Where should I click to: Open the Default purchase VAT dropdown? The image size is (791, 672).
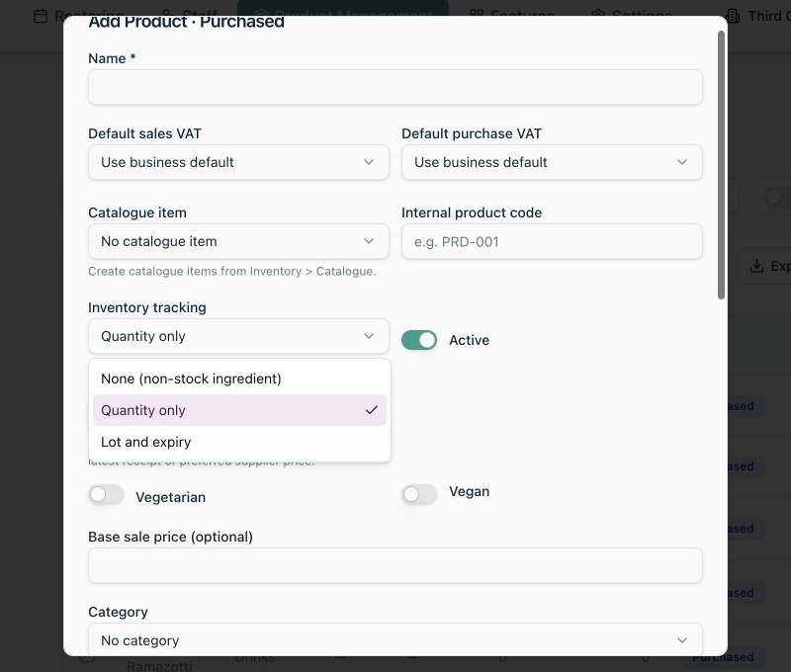(552, 162)
